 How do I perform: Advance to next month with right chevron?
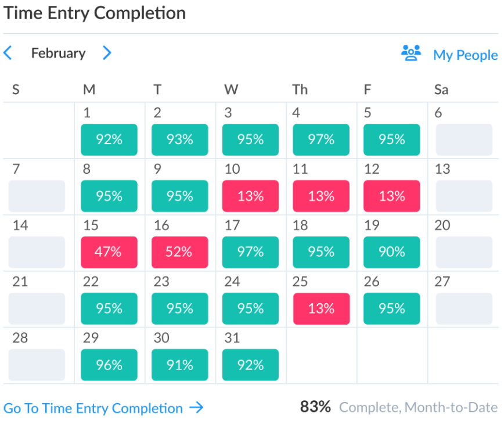(x=107, y=53)
